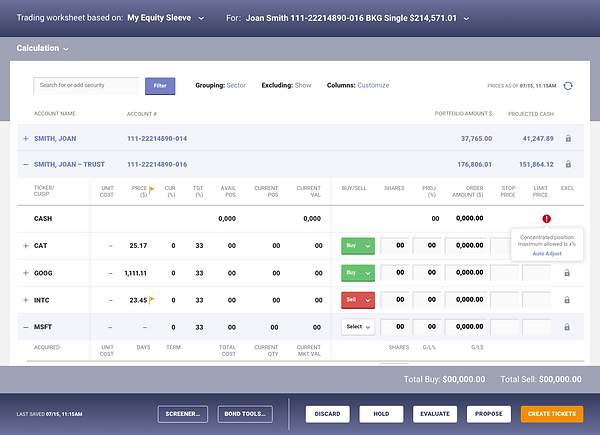Toggle exclude lock for MSFT row

point(567,327)
